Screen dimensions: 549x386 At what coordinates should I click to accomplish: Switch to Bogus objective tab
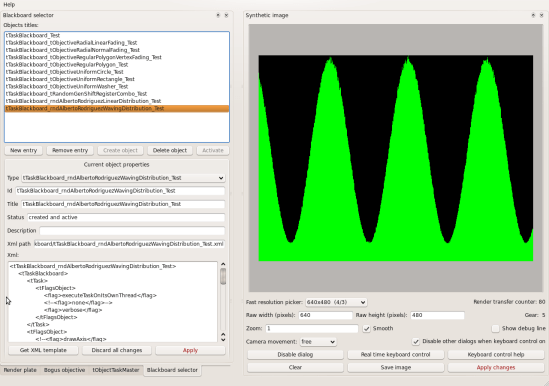64,370
